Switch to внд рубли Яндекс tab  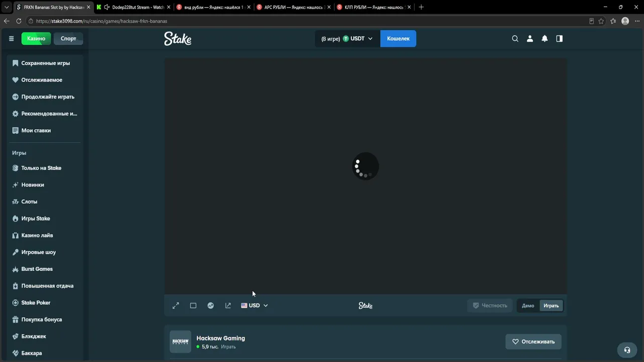pos(213,8)
